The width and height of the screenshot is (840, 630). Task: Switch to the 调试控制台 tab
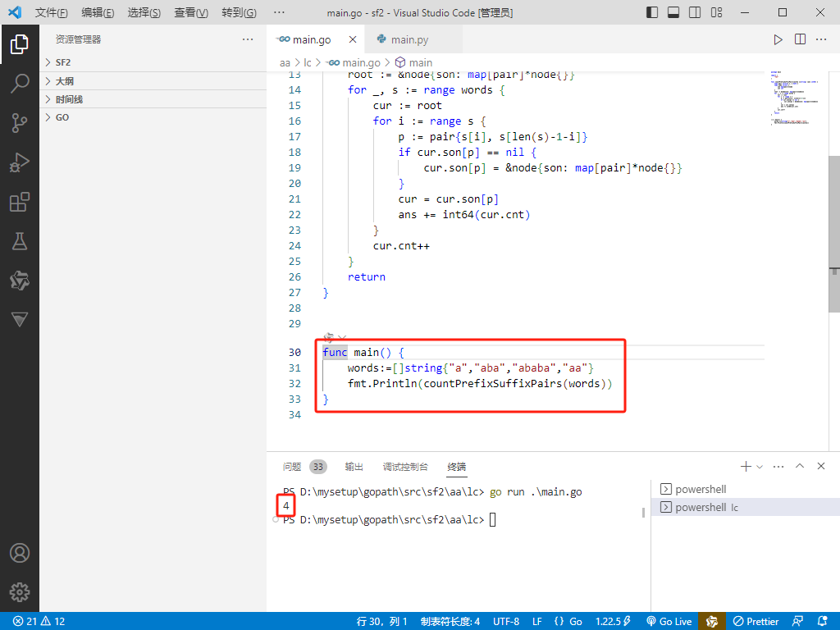click(x=405, y=467)
